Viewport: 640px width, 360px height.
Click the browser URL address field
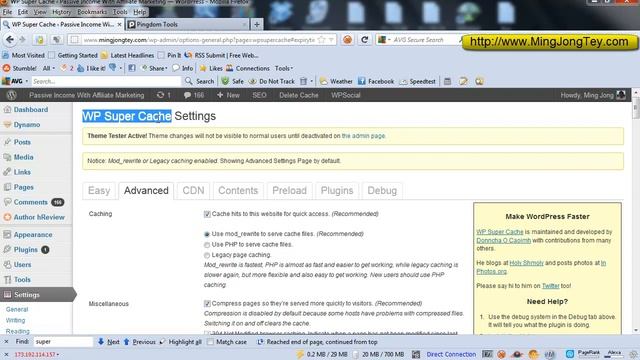[198, 40]
